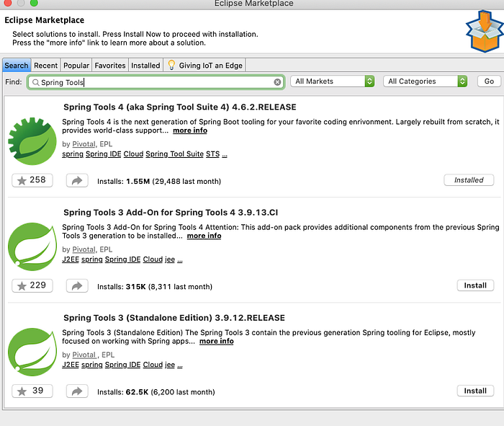Click the Spring Tools 4 gear-leaf logo

[32, 141]
